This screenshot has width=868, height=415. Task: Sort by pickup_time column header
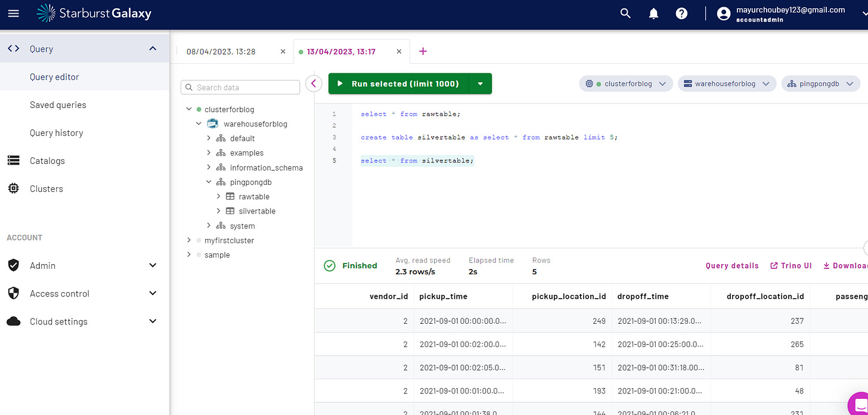444,296
